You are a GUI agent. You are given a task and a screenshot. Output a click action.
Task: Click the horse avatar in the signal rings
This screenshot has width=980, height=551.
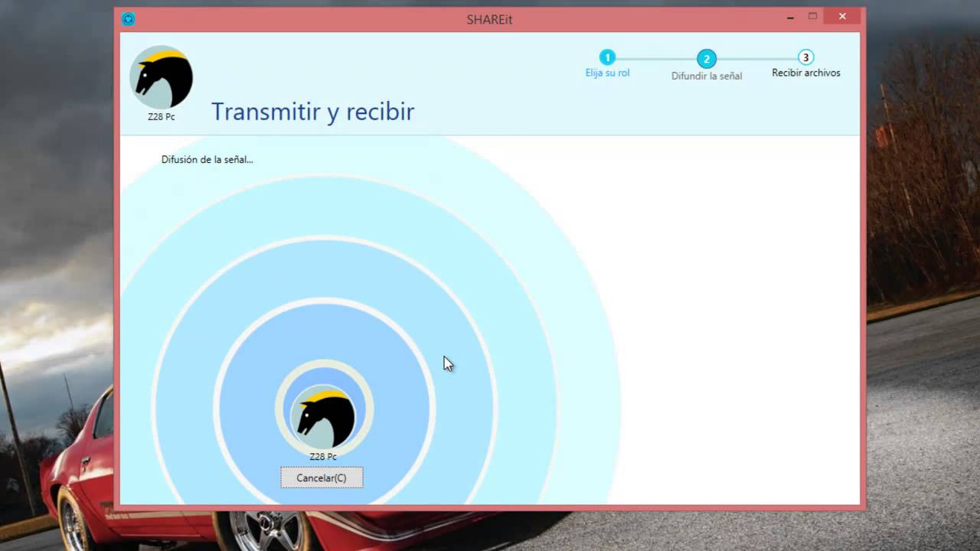[x=323, y=417]
